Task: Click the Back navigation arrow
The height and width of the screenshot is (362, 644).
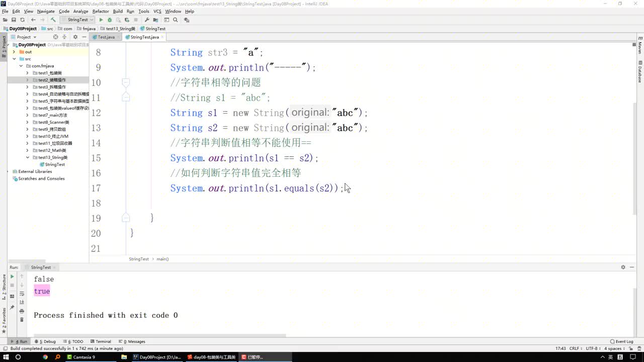Action: [x=33, y=20]
